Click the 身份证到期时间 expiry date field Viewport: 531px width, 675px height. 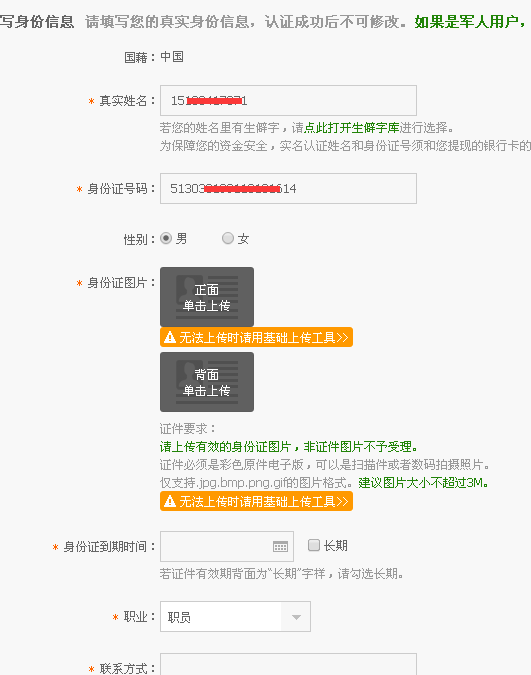[227, 546]
